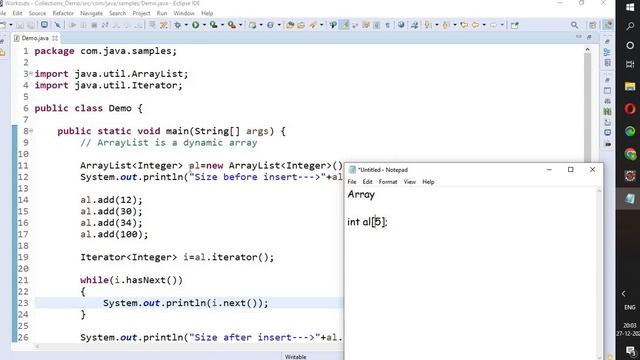Collapse the import section fold on line 3

31,73
